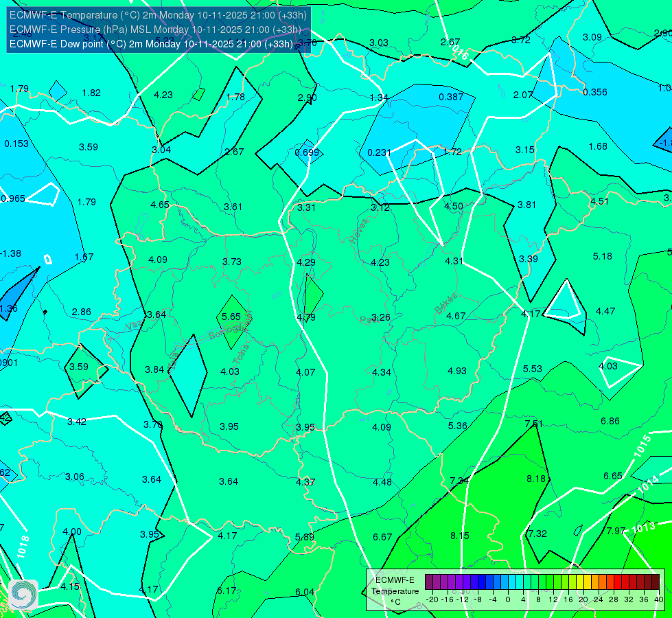Click the 3.73 temperature value
The height and width of the screenshot is (618, 672).
[232, 261]
